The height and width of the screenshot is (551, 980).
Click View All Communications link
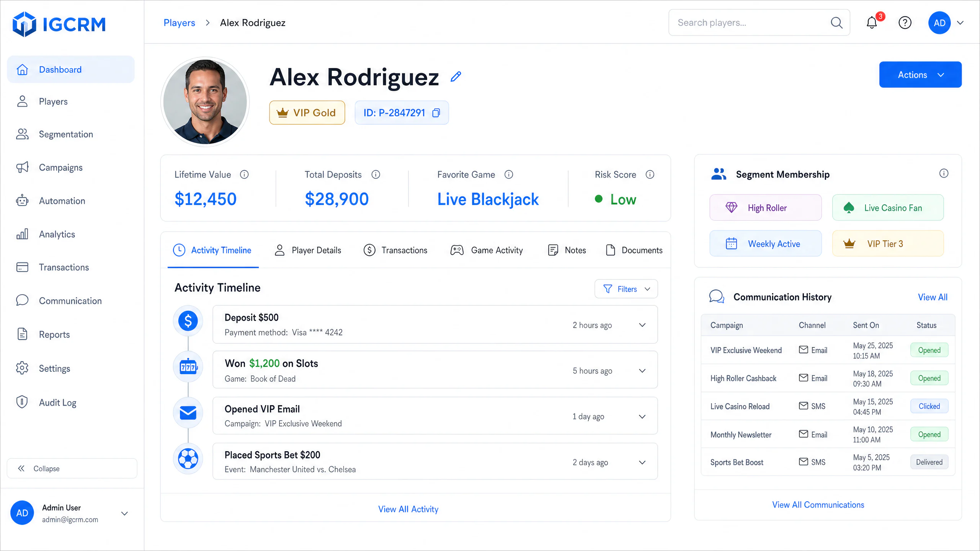click(818, 505)
